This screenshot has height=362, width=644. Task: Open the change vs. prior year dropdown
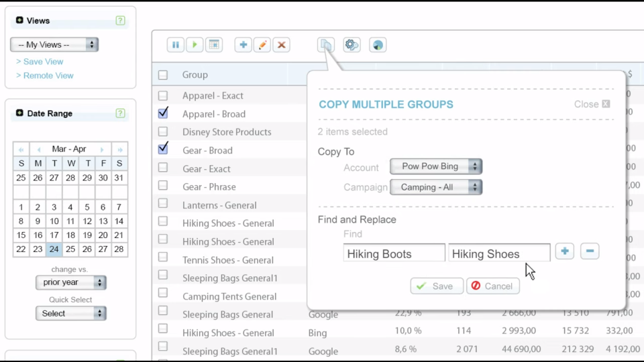[71, 282]
